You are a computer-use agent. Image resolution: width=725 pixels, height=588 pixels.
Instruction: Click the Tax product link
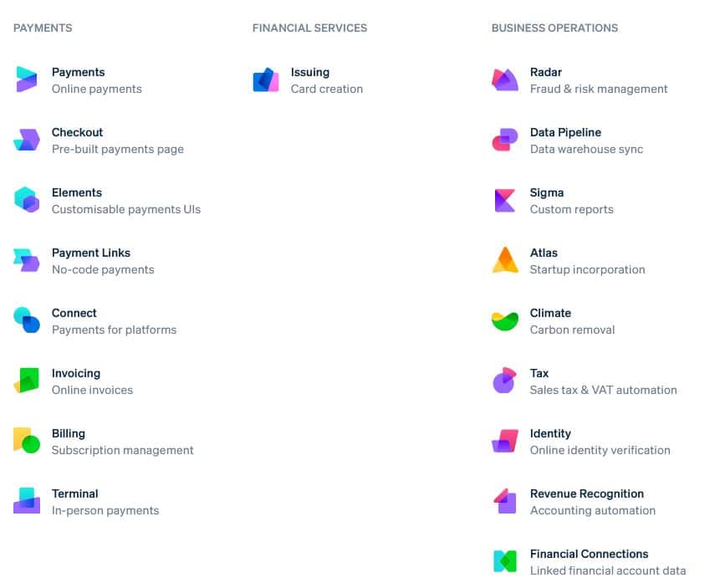tap(539, 373)
